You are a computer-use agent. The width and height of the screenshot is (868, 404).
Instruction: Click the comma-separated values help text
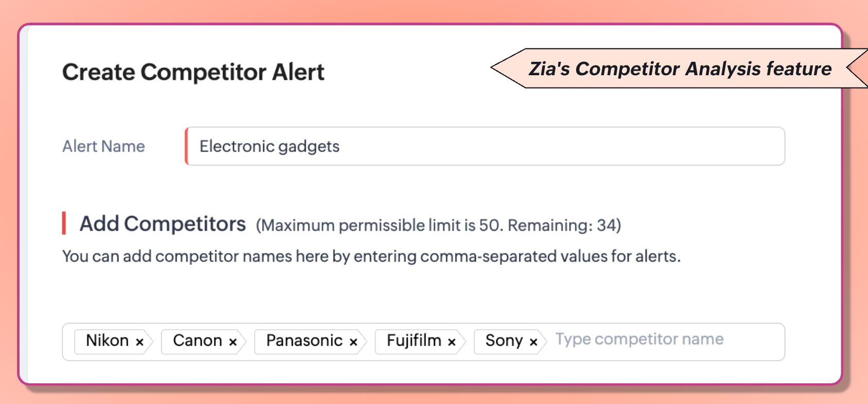click(371, 256)
